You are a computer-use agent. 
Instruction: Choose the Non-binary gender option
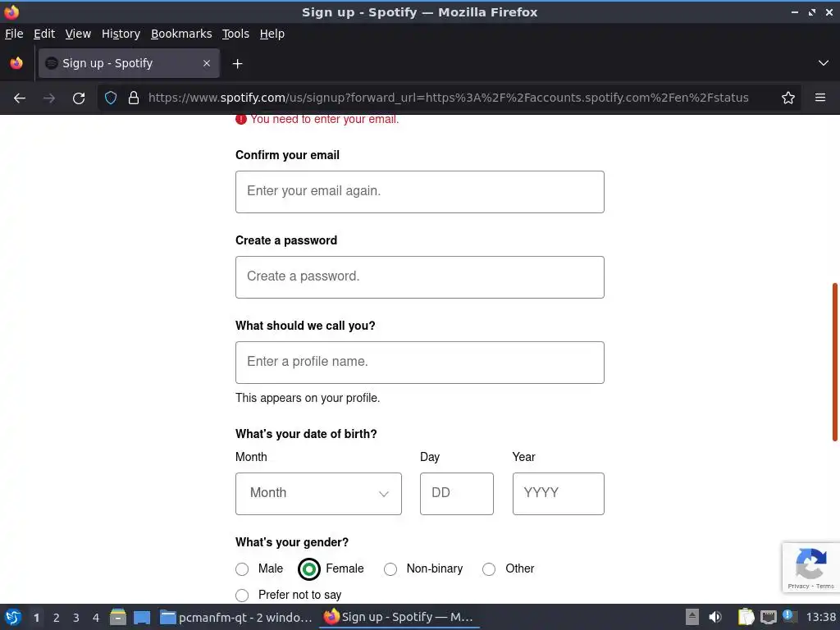point(390,569)
